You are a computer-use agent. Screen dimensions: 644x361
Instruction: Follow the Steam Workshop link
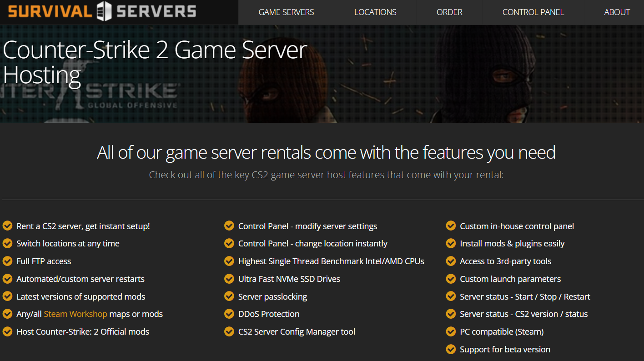click(x=75, y=314)
